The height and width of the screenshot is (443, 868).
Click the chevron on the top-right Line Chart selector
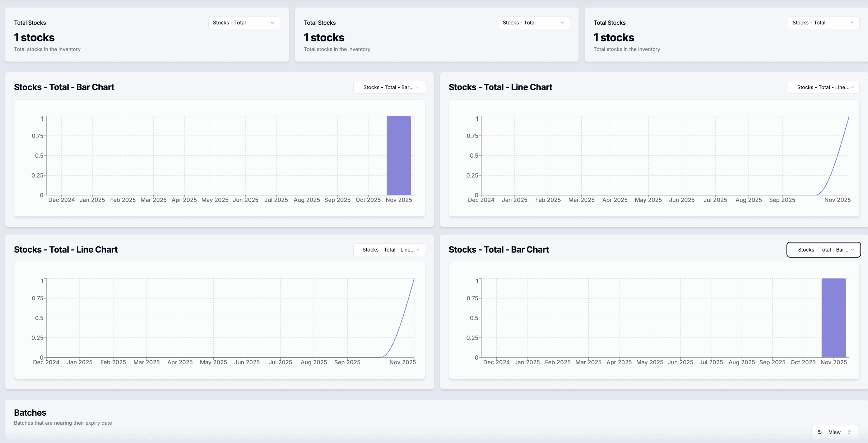click(851, 87)
